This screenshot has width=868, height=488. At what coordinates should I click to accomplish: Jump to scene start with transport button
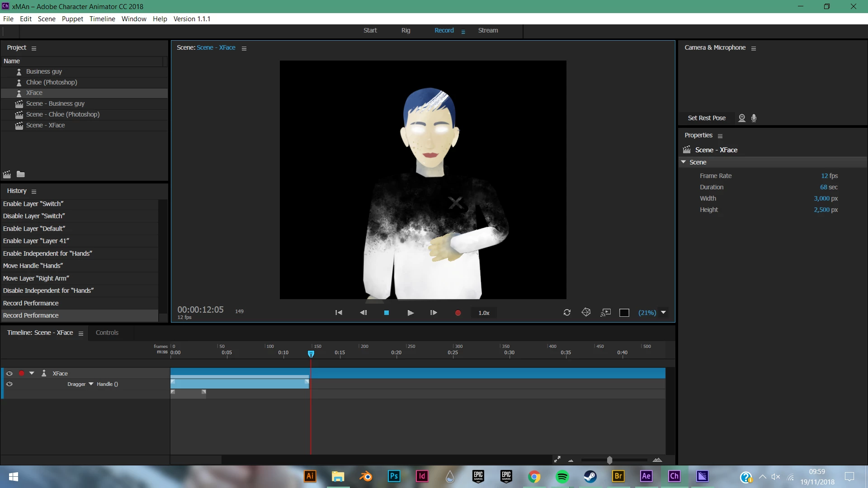point(339,313)
